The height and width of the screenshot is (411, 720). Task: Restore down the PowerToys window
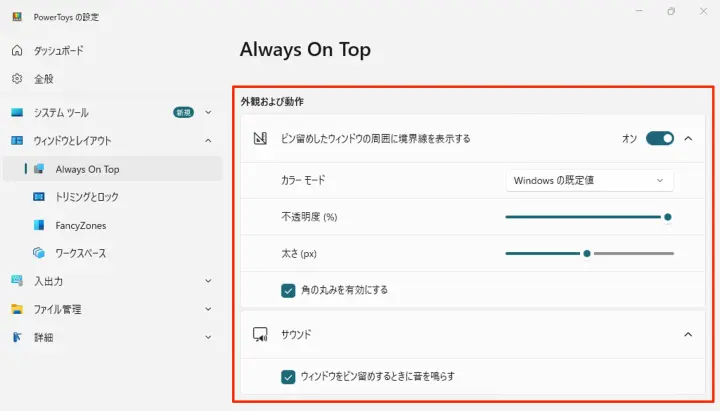tap(671, 11)
